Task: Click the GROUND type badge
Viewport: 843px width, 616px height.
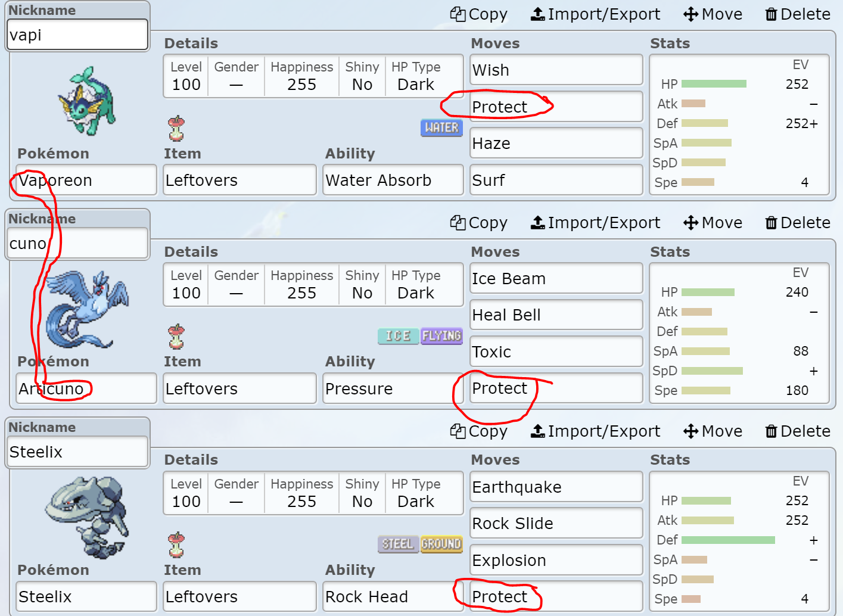Action: [x=441, y=545]
